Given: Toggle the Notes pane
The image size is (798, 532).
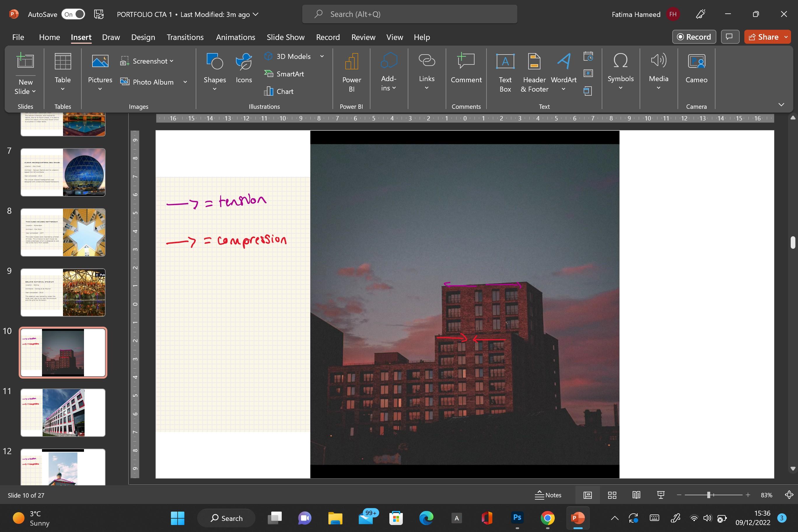Looking at the screenshot, I should (548, 495).
